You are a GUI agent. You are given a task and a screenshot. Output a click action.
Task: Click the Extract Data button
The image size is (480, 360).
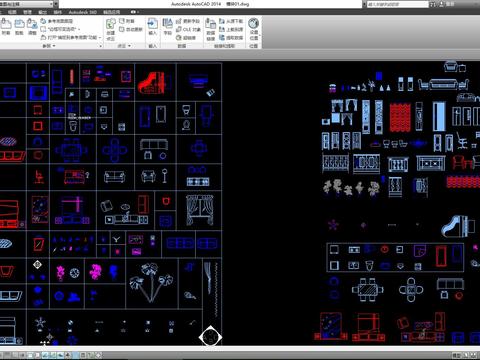point(231,38)
